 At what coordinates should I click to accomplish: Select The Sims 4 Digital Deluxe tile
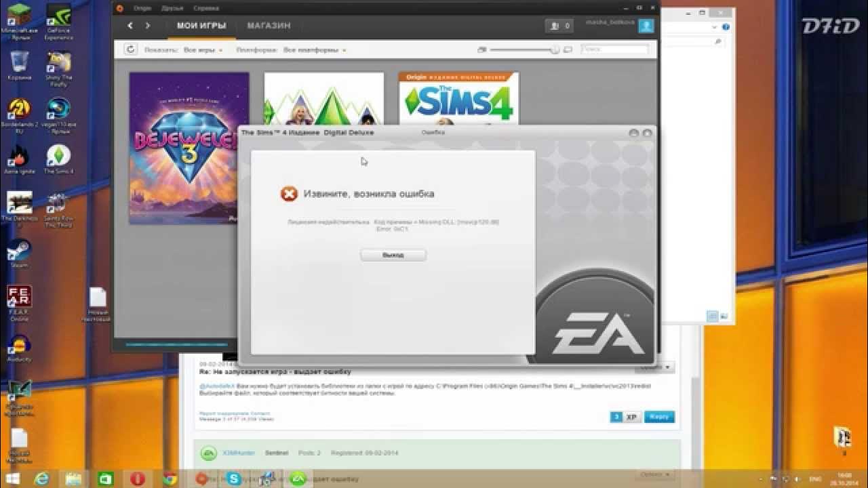(458, 98)
